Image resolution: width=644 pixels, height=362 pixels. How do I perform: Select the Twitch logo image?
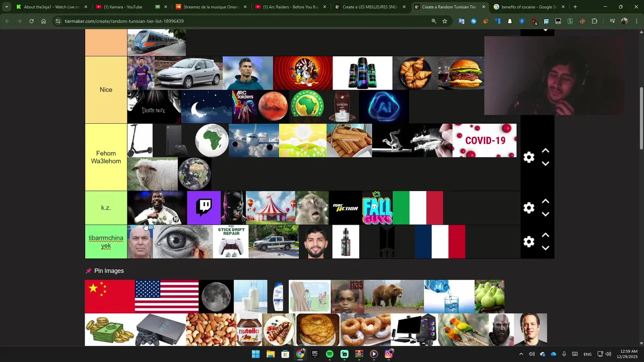204,208
